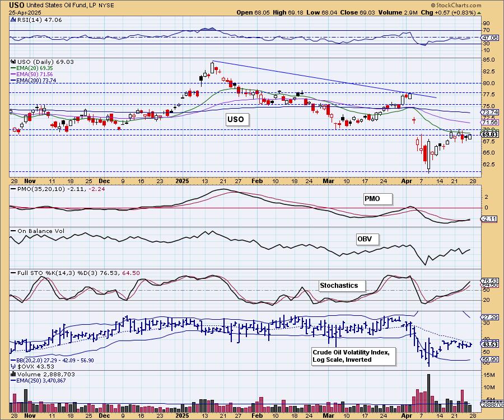Click the histogram icon beside Volume 2,888,703

[x=13, y=374]
